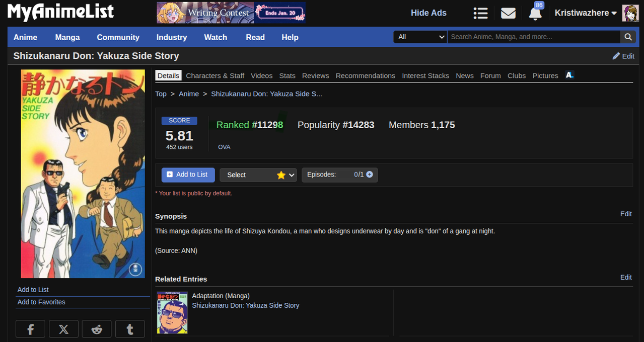This screenshot has width=644, height=342.
Task: Switch to the Pictures tab
Action: (x=545, y=75)
